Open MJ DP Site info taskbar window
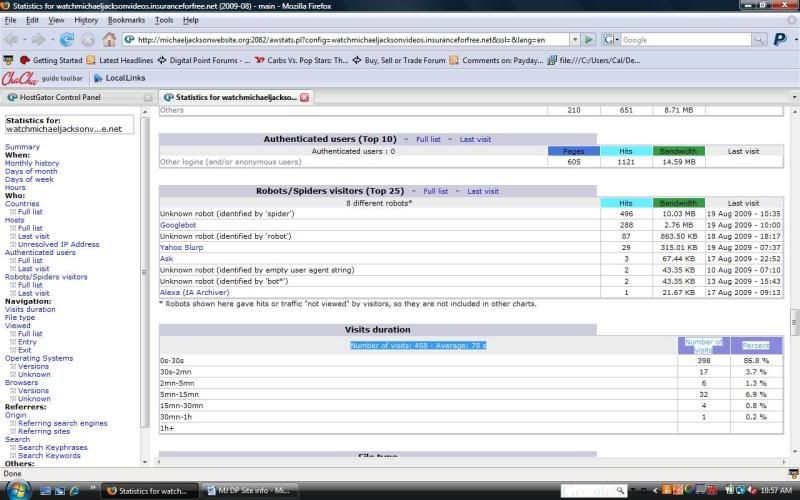800x500 pixels. (249, 491)
